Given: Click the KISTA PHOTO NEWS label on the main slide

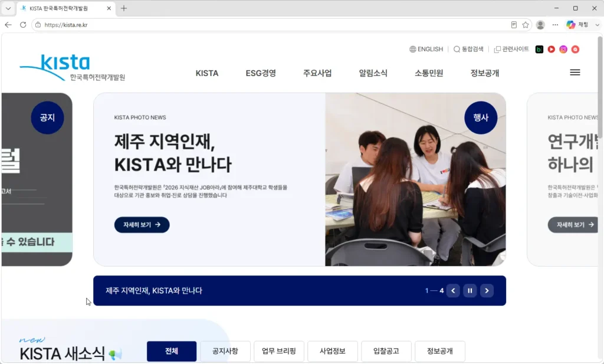Looking at the screenshot, I should (140, 117).
